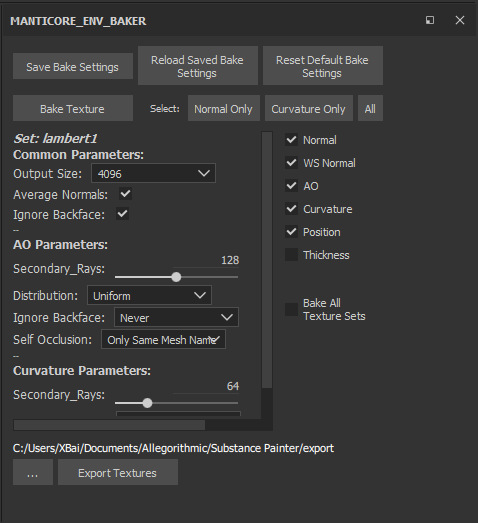Select Normal Only preset
The width and height of the screenshot is (478, 523).
[224, 108]
